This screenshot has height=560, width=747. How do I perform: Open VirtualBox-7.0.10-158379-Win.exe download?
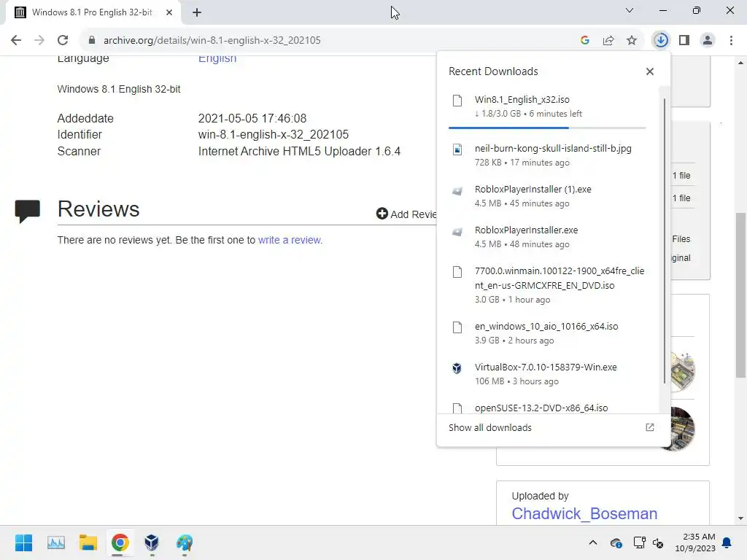pyautogui.click(x=547, y=374)
